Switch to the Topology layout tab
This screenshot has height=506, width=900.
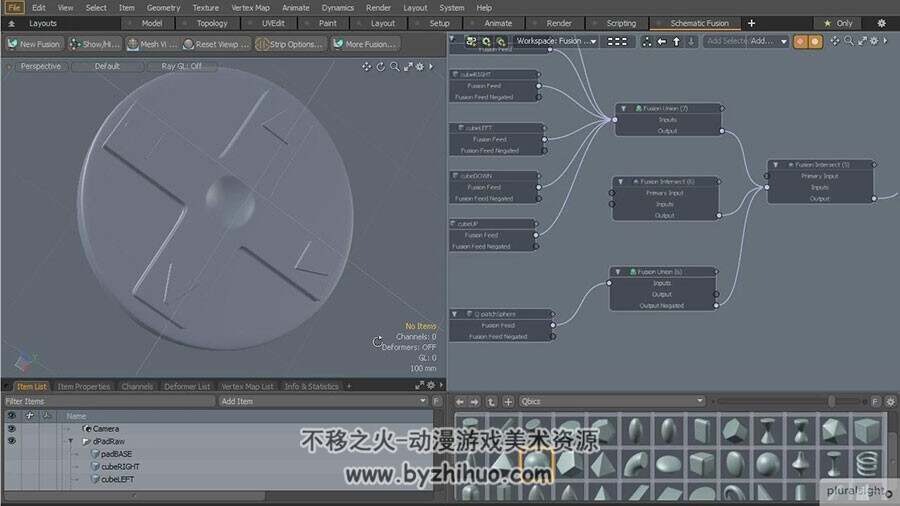[212, 24]
